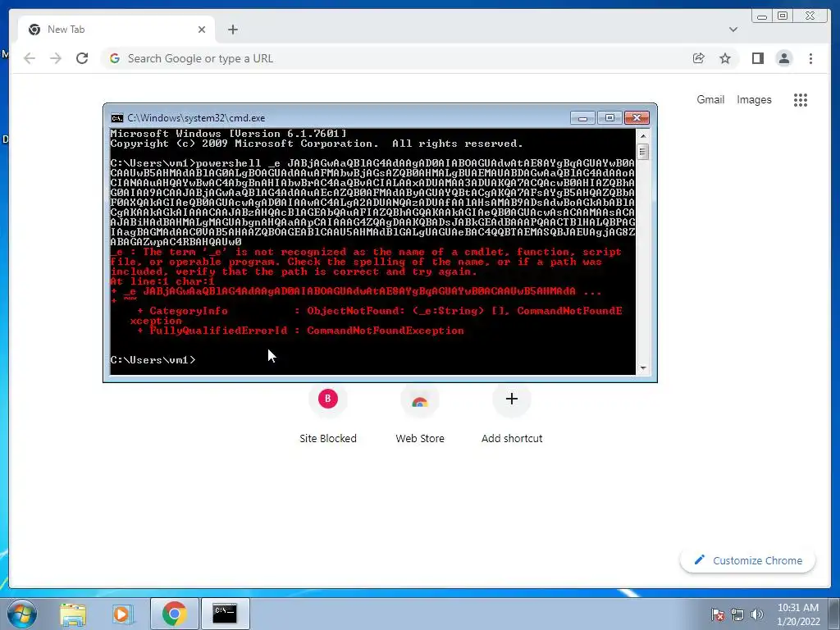The image size is (840, 630).
Task: Select the New Tab tab
Action: [x=116, y=30]
